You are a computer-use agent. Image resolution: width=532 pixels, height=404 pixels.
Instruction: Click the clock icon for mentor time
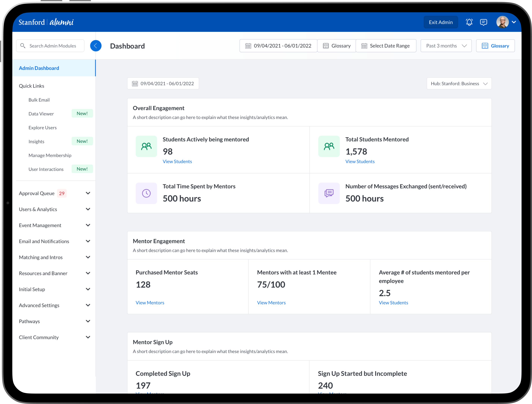tap(146, 193)
